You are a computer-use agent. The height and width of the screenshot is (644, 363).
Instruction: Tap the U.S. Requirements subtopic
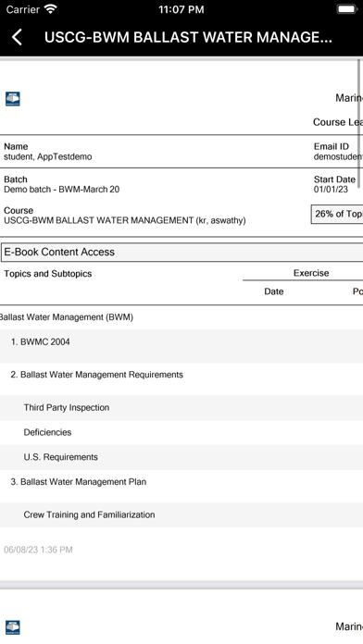point(181,457)
